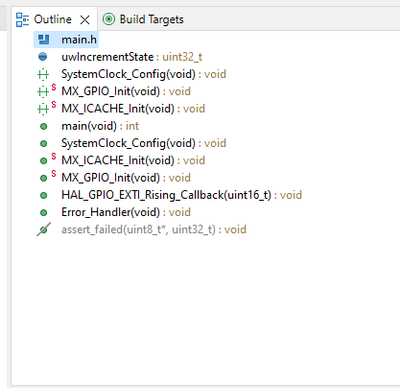Close the Outline view tab

85,20
